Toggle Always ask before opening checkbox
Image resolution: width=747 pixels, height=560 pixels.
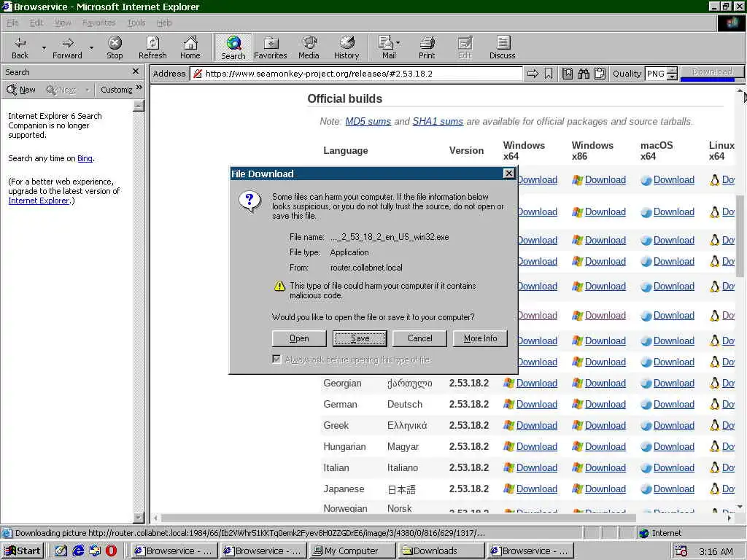point(276,359)
